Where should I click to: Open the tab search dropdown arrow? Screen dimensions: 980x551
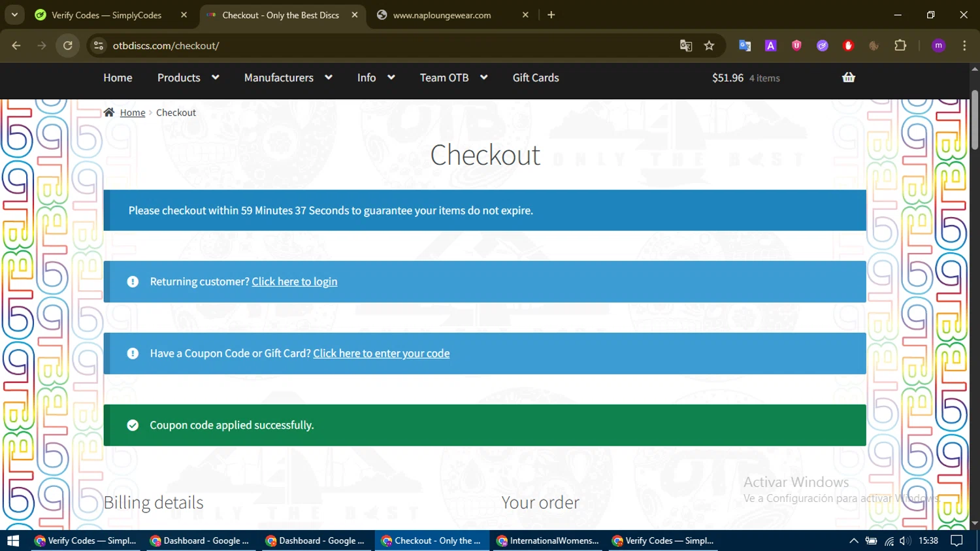pyautogui.click(x=14, y=15)
